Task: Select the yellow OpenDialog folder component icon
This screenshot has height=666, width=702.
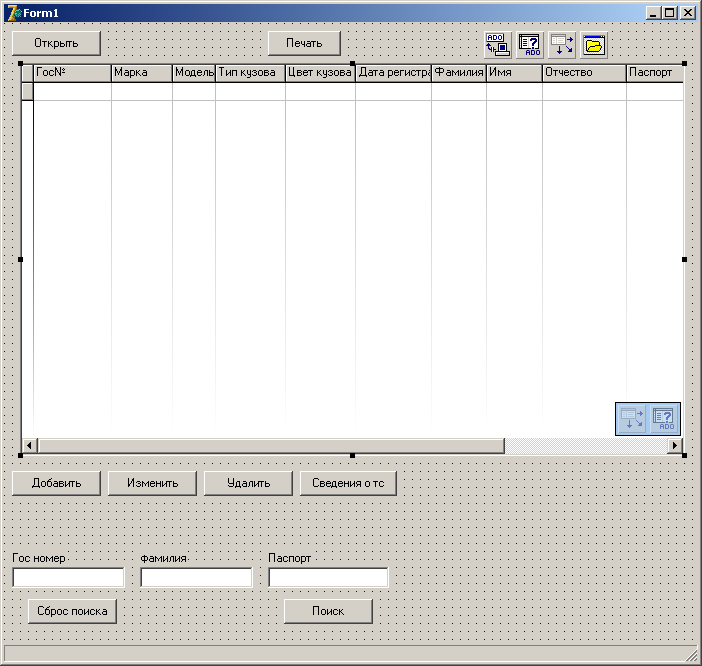Action: pos(594,45)
